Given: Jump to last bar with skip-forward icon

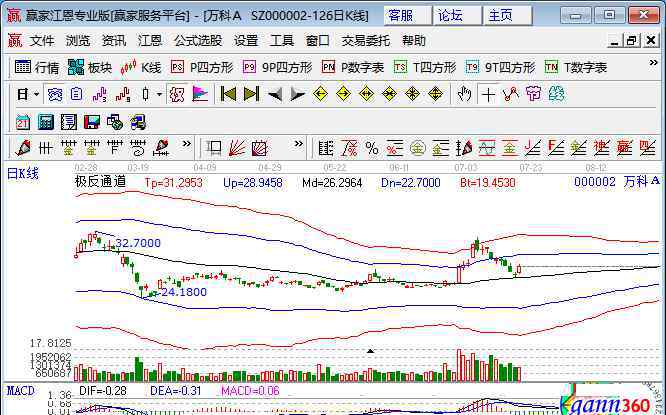Looking at the screenshot, I should [251, 94].
